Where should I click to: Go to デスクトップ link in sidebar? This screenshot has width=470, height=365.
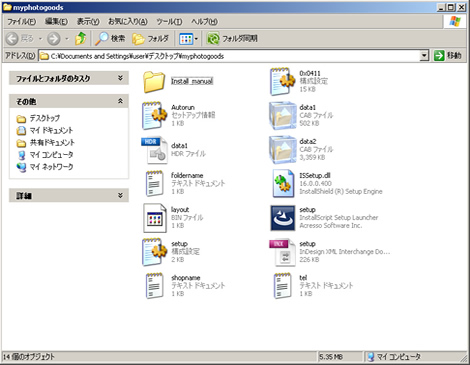(45, 118)
